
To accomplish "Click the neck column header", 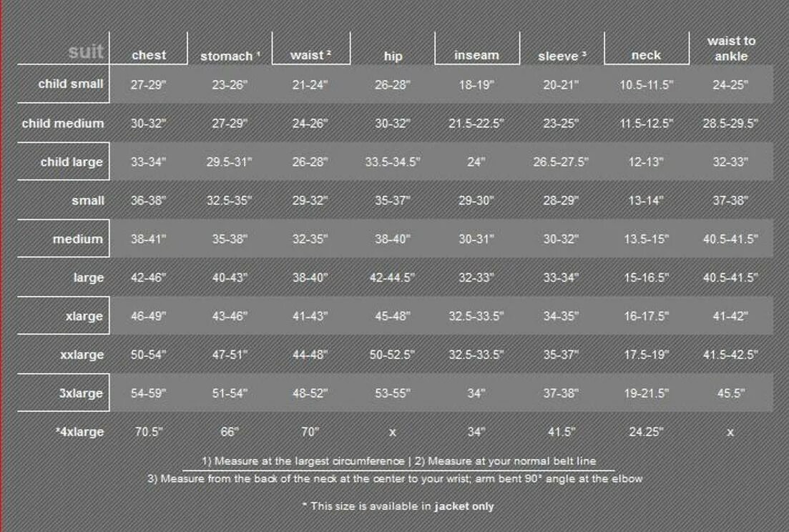I will pyautogui.click(x=646, y=55).
